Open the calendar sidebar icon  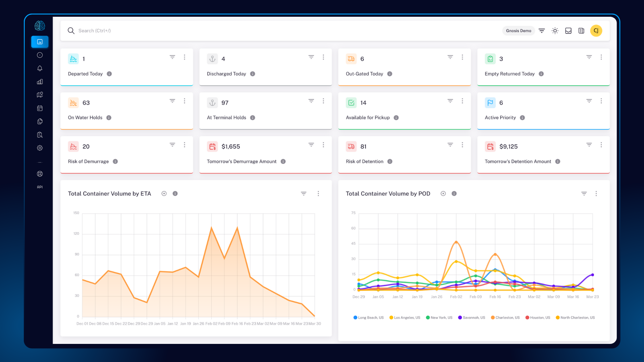40,108
